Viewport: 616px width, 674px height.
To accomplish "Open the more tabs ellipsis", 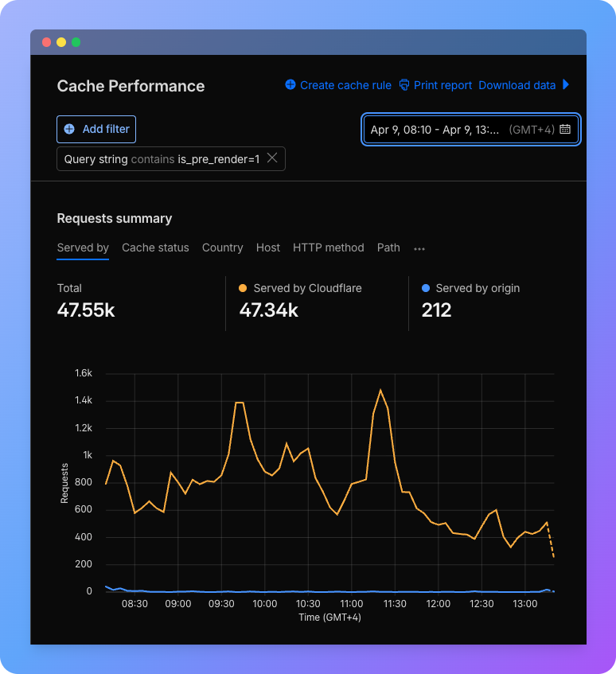I will [x=419, y=249].
